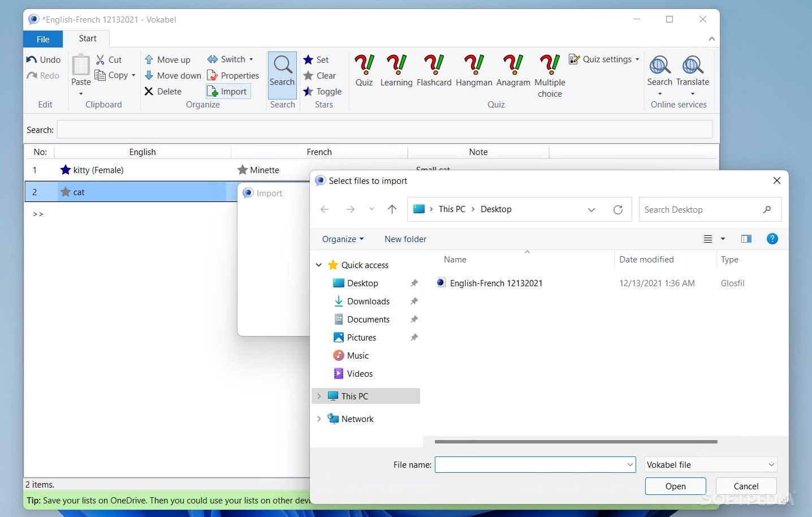This screenshot has width=812, height=517.
Task: Collapse the Quick access tree node
Action: (319, 265)
